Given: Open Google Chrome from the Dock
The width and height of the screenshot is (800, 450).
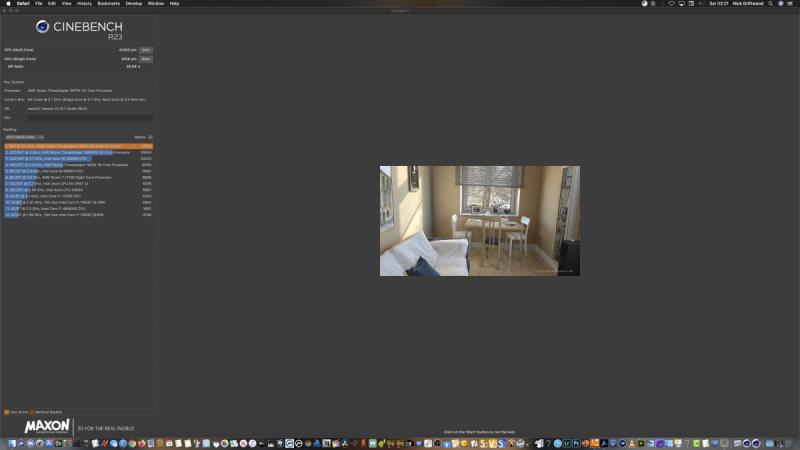Looking at the screenshot, I should pos(132,443).
